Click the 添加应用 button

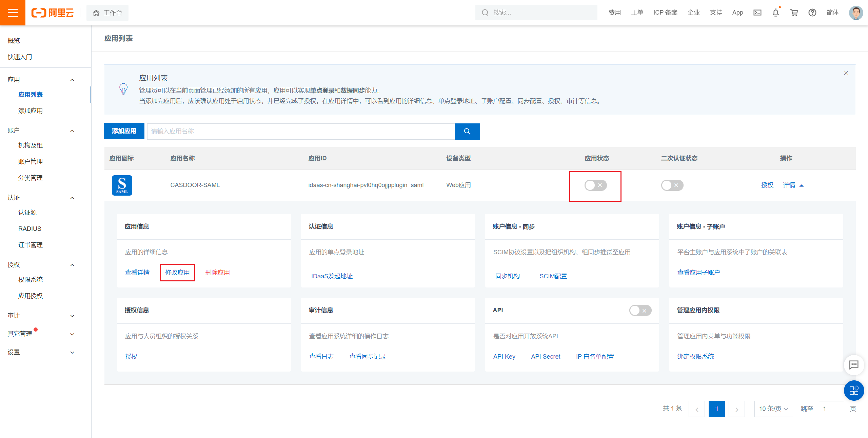coord(124,131)
